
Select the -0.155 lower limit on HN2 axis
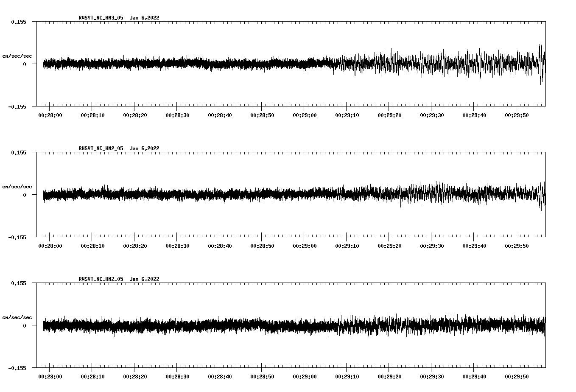click(17, 237)
